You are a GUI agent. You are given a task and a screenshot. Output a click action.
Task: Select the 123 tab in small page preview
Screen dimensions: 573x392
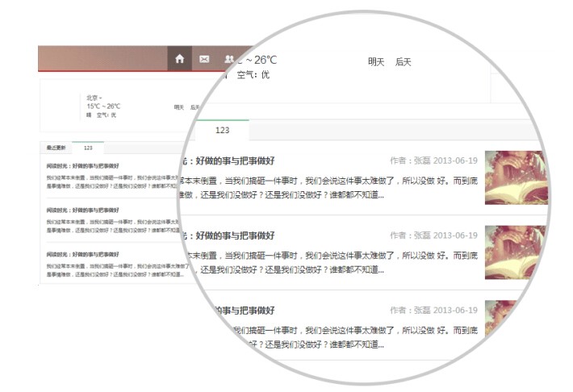click(x=87, y=148)
